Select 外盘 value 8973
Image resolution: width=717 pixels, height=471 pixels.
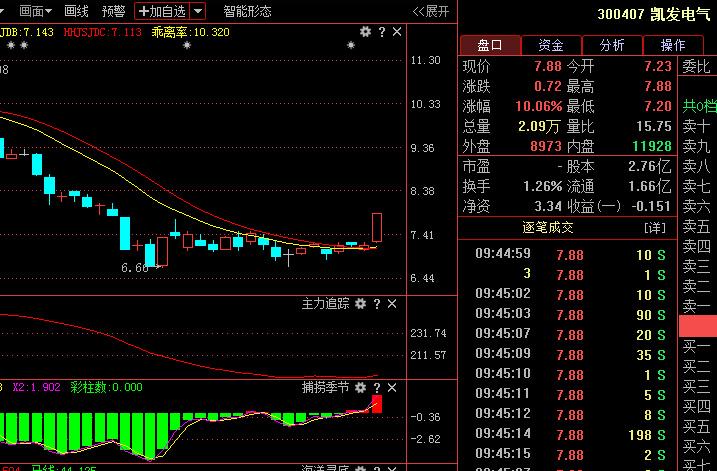[546, 146]
